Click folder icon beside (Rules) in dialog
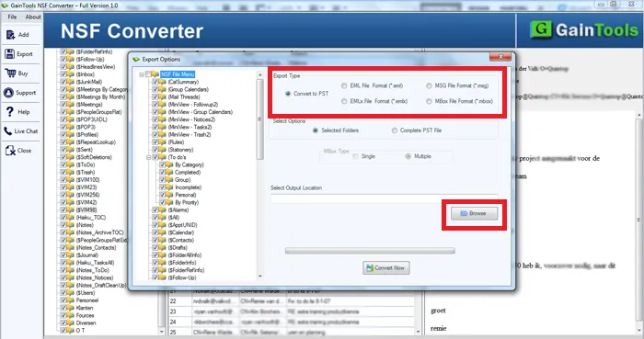This screenshot has width=644, height=339. point(163,142)
